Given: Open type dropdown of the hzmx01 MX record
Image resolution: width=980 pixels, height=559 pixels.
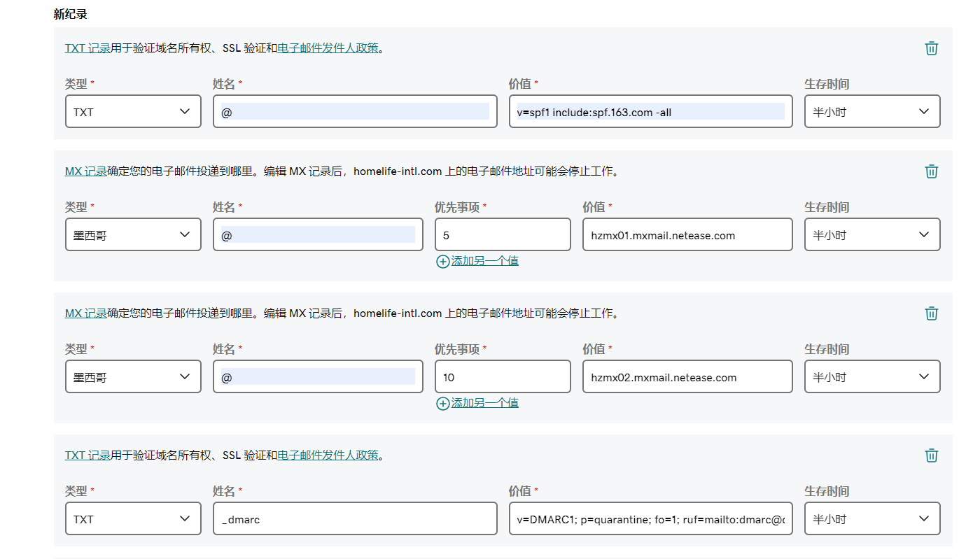Looking at the screenshot, I should point(133,235).
